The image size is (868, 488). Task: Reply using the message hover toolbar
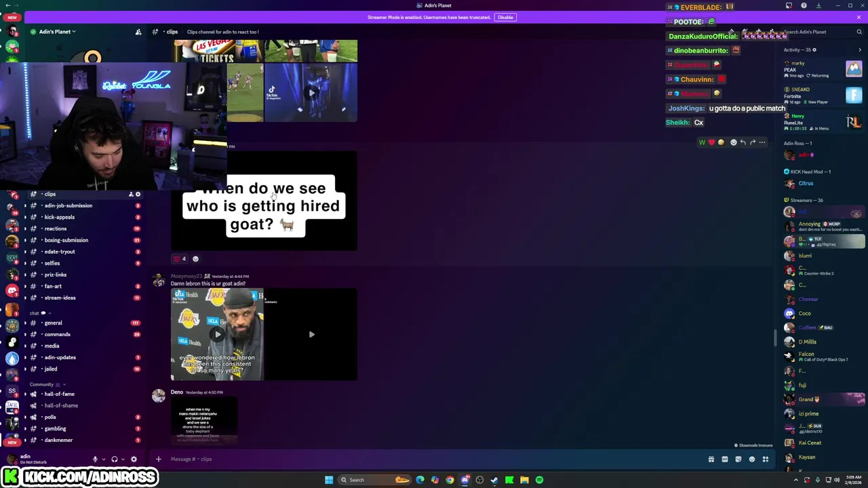click(743, 142)
